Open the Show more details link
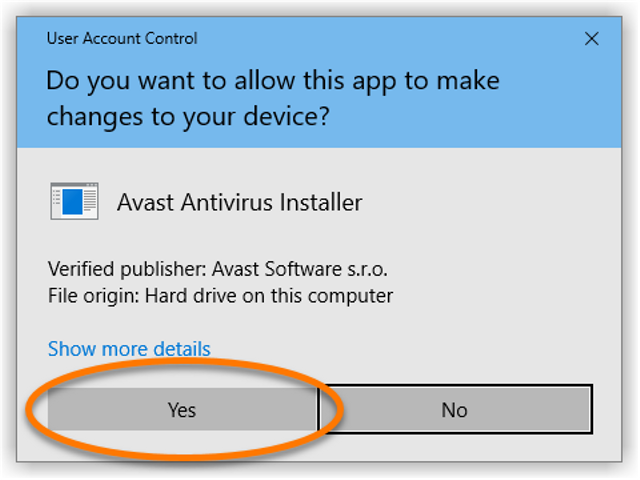The image size is (640, 480). click(x=129, y=349)
